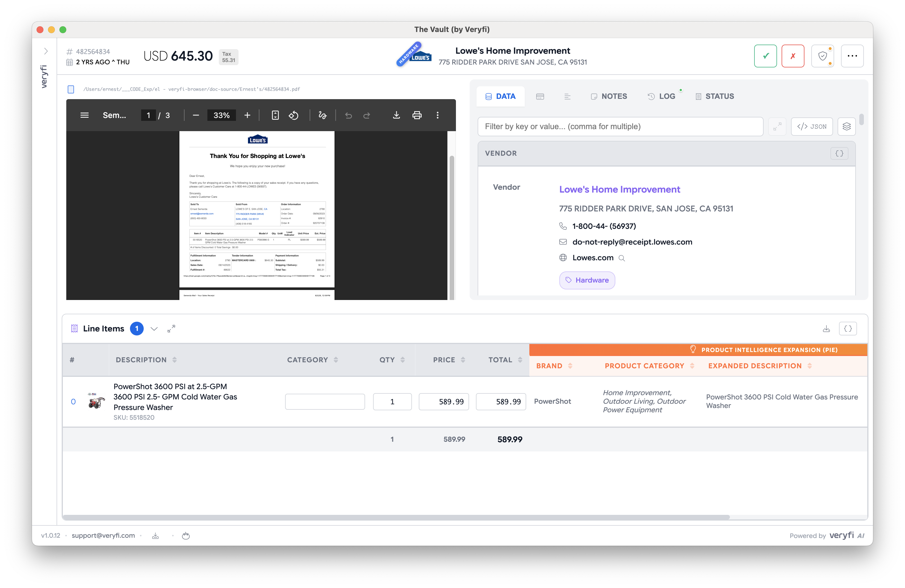Click the empty category field for PowerShot
The width and height of the screenshot is (905, 588).
pos(325,402)
